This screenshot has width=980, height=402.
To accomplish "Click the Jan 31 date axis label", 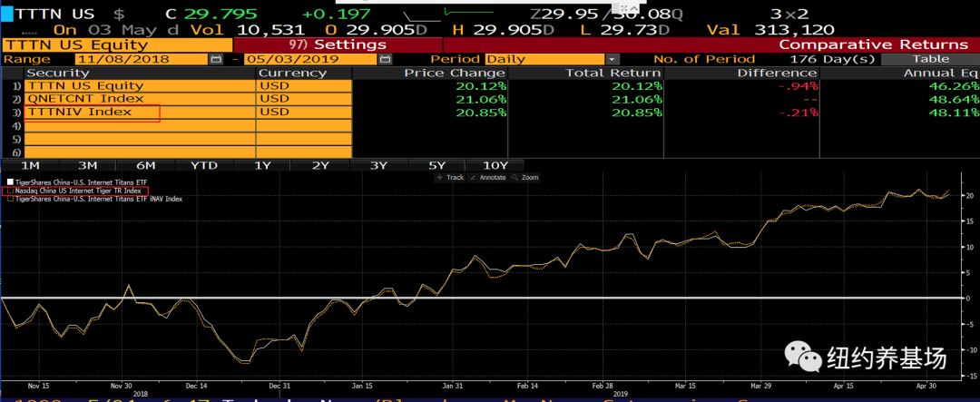I will click(453, 386).
